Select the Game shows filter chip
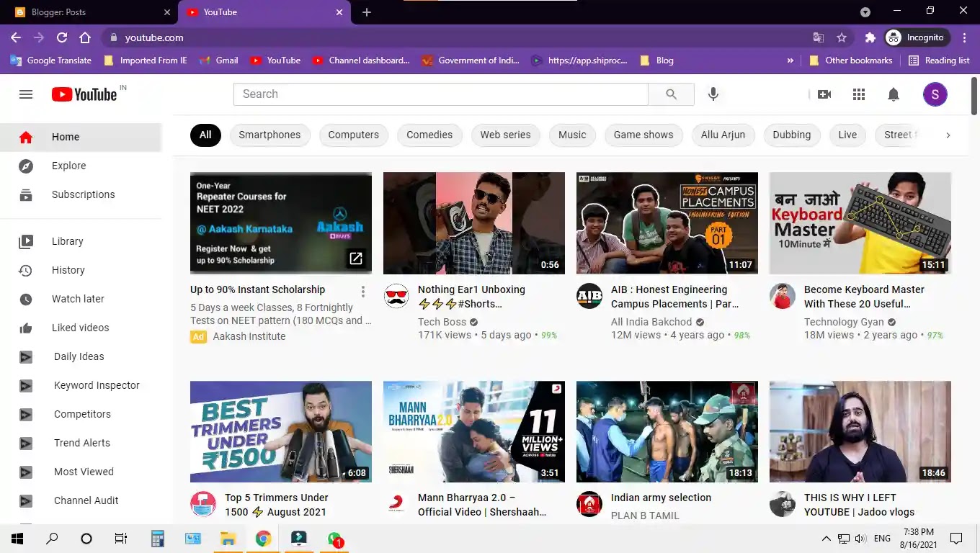The width and height of the screenshot is (980, 553). click(643, 135)
